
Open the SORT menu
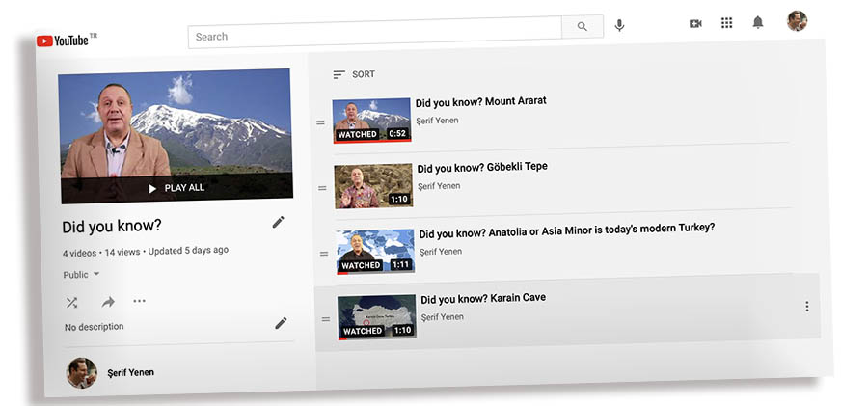[x=354, y=74]
